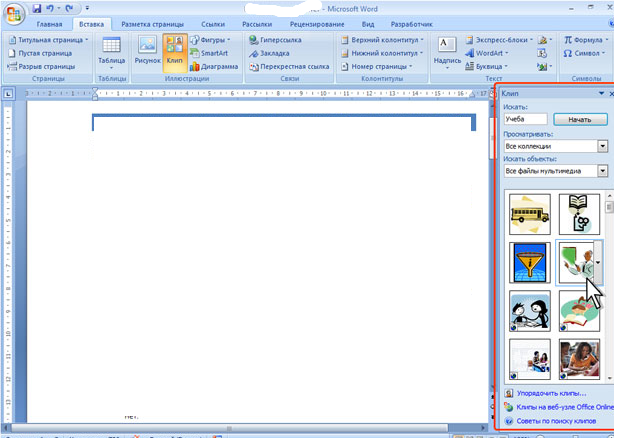This screenshot has width=617, height=439.
Task: Undo last action in quick access toolbar
Action: click(50, 8)
